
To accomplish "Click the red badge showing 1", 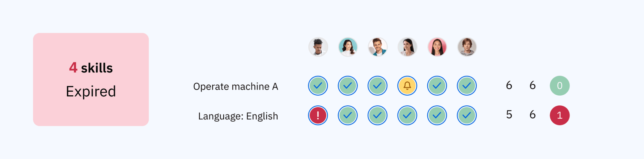I will point(559,115).
